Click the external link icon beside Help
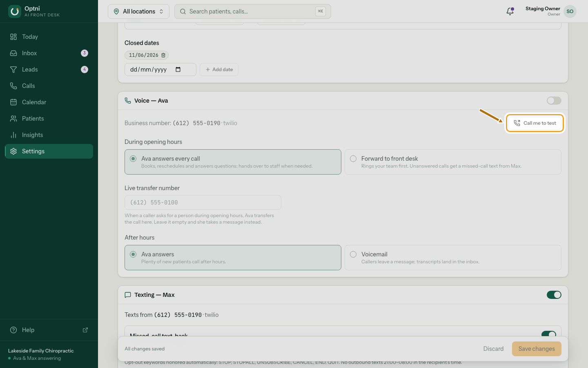 (85, 330)
